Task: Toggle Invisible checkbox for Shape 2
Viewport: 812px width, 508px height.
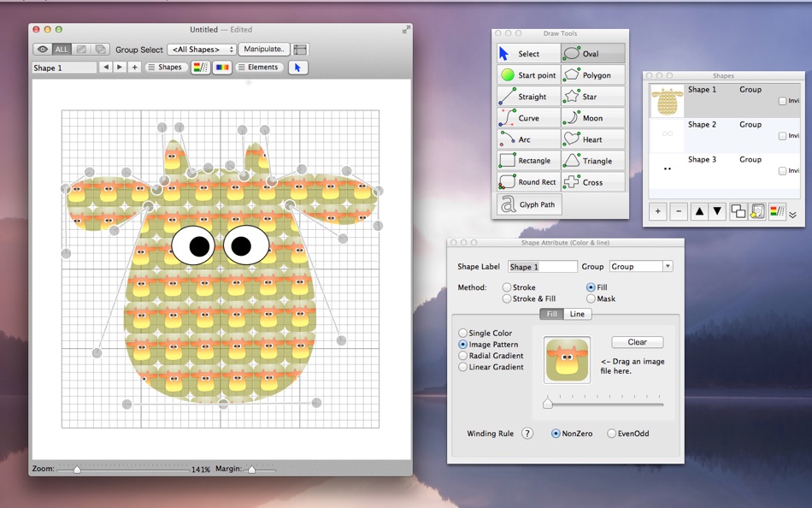Action: pos(782,136)
